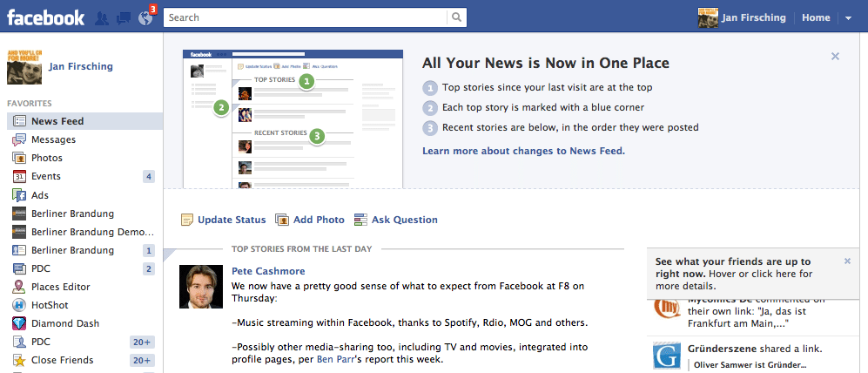This screenshot has height=373, width=868.
Task: Open Berliner Brandung Demo page icon
Action: click(19, 232)
